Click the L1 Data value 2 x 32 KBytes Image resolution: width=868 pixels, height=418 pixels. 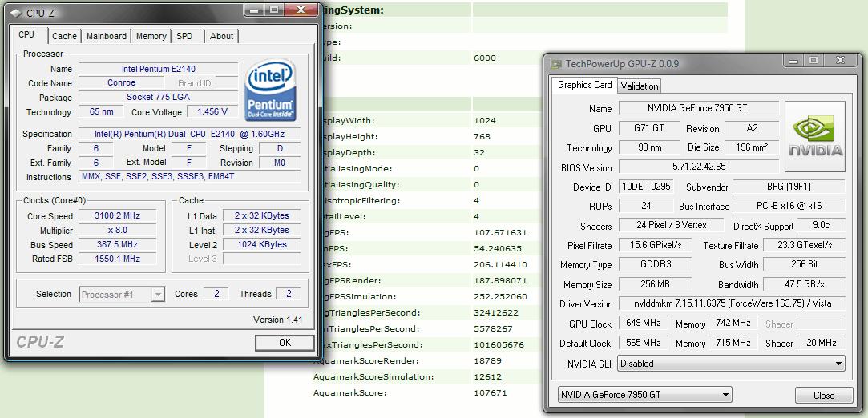(x=262, y=215)
